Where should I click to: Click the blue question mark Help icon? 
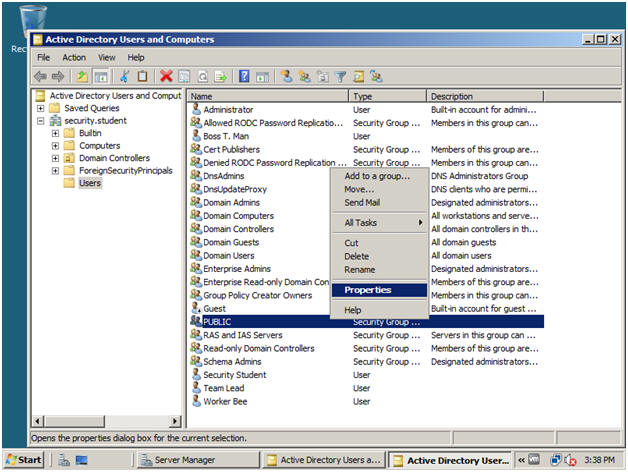coord(244,76)
